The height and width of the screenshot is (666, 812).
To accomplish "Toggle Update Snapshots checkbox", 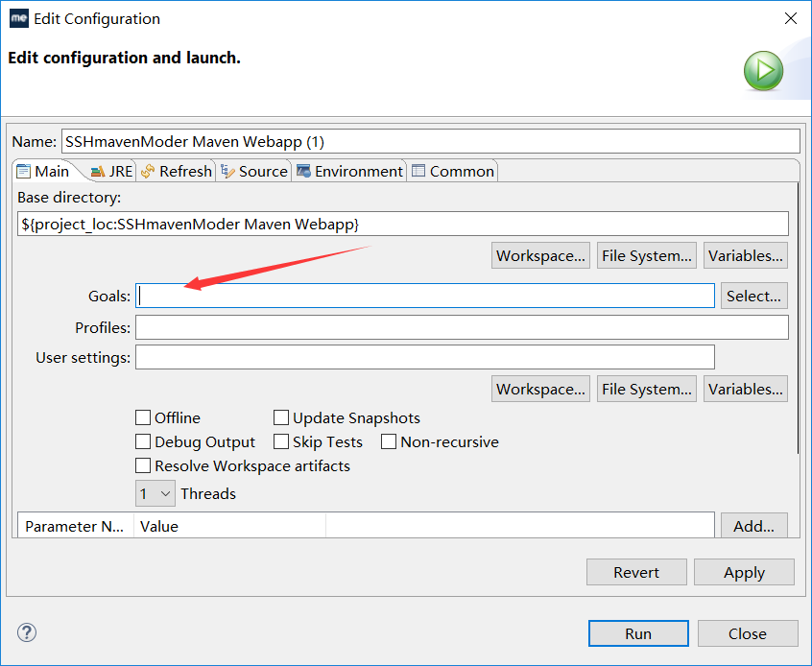I will (281, 417).
